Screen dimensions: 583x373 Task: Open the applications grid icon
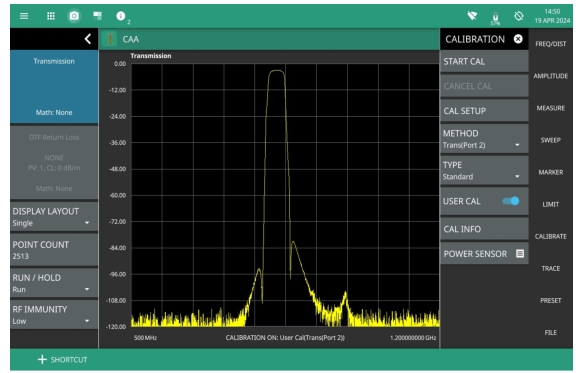click(51, 16)
